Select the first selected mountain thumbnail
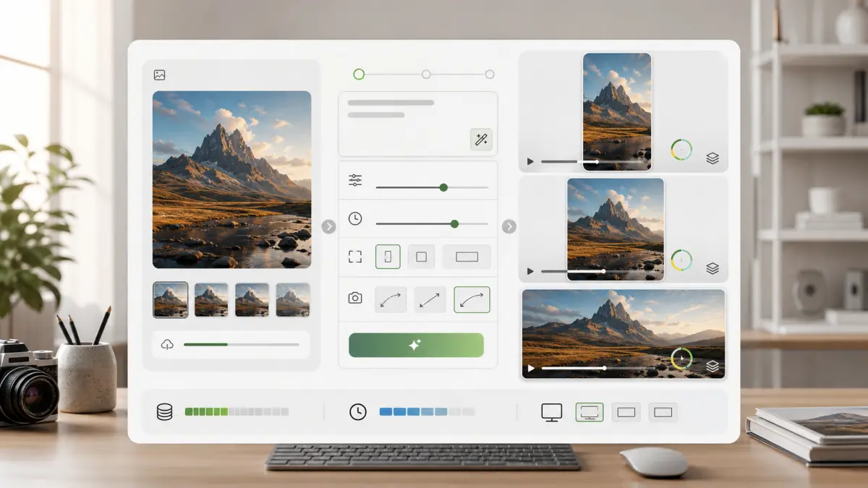Viewport: 868px width, 488px height. (x=171, y=300)
